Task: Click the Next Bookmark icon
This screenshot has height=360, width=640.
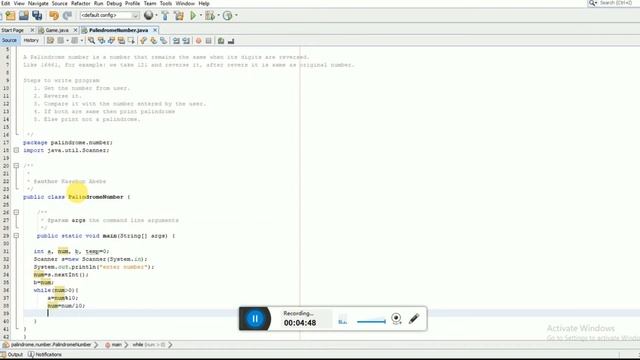Action: click(x=153, y=40)
